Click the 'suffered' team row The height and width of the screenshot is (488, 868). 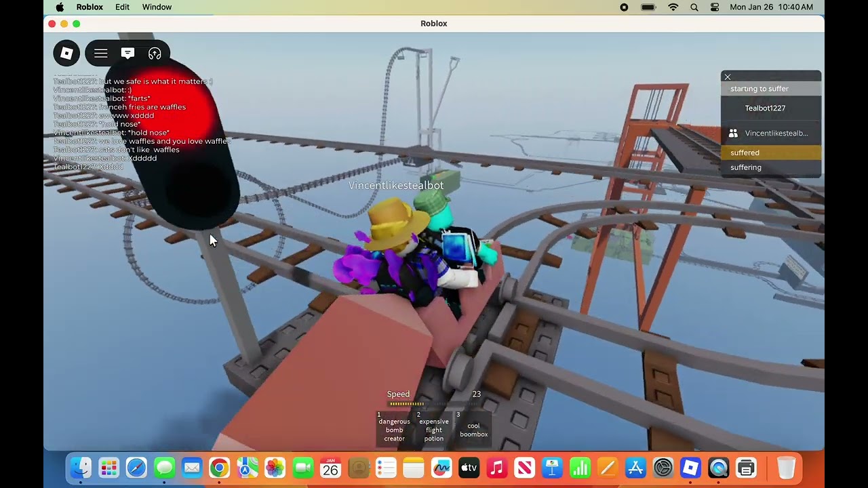click(x=771, y=153)
